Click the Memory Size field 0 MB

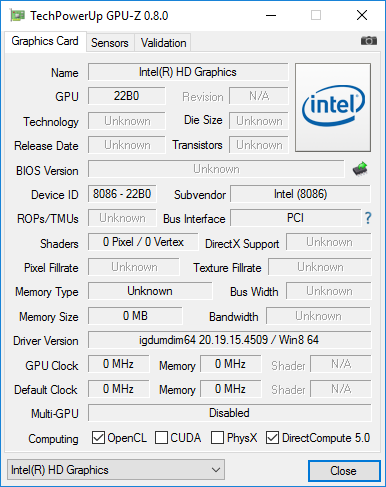tap(135, 316)
